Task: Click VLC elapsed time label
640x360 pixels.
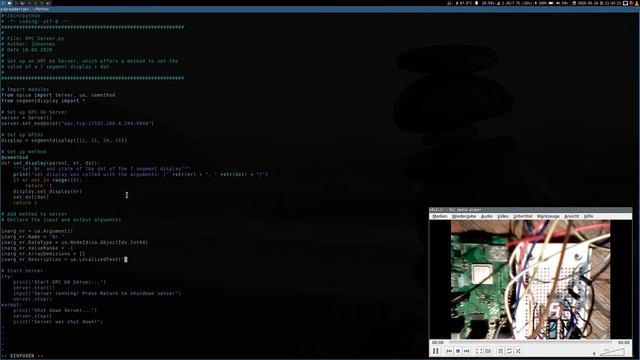Action: [438, 342]
